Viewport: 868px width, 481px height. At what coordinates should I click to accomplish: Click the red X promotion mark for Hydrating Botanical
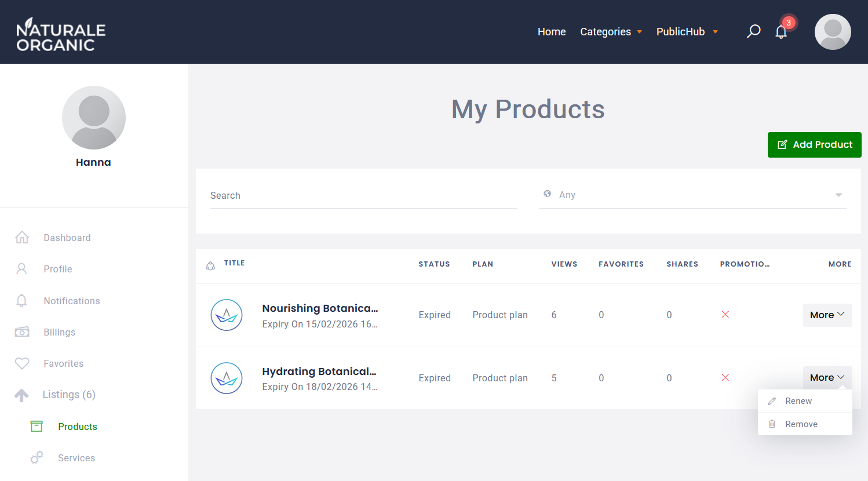click(725, 377)
